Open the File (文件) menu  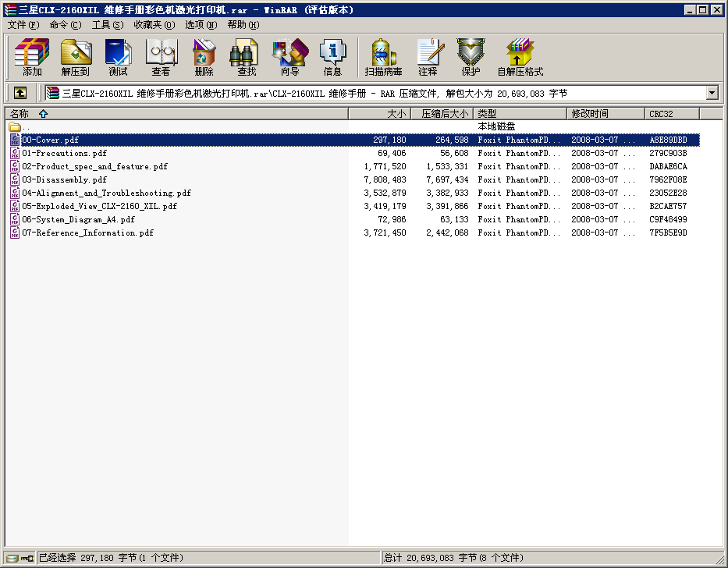click(23, 25)
